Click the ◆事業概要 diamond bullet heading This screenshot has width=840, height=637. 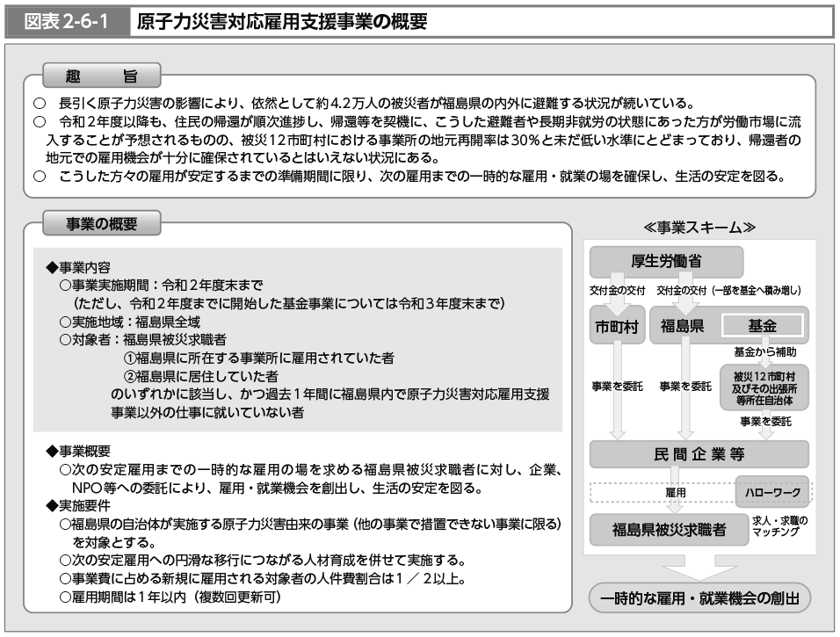[x=78, y=451]
